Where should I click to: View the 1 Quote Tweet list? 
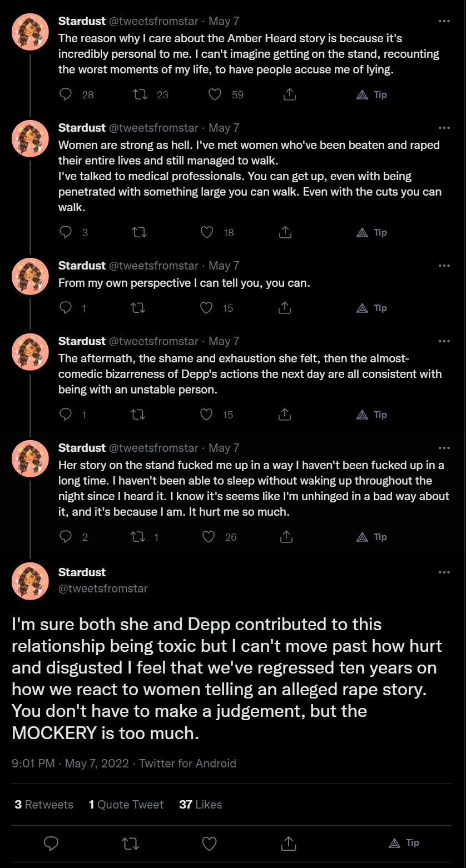126,804
